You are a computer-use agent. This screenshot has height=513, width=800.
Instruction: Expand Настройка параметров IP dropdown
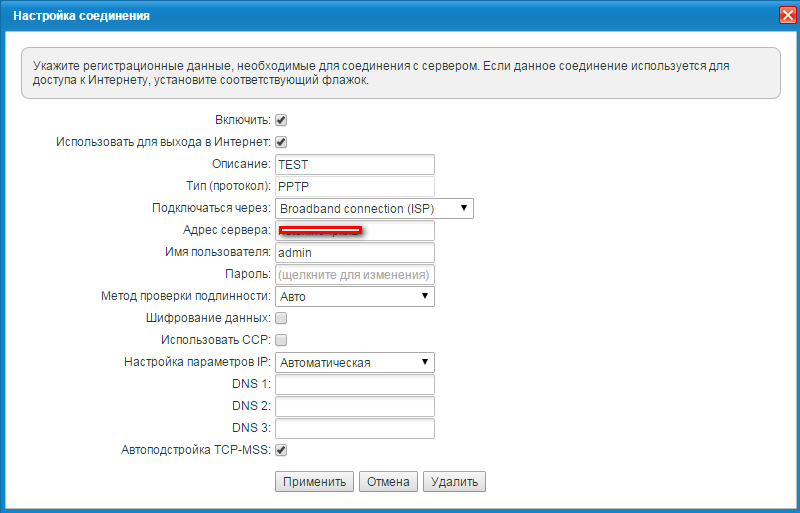(354, 362)
